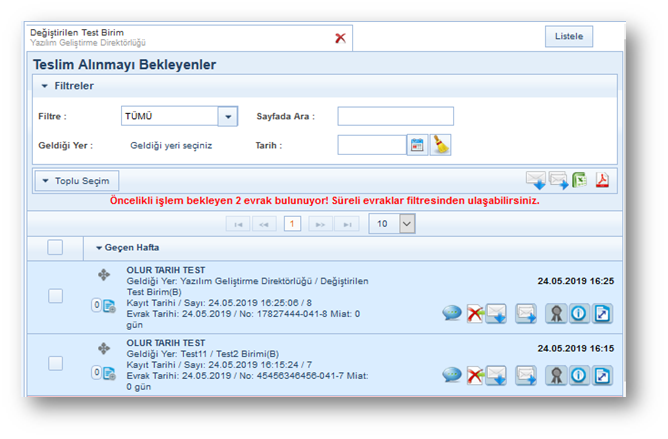Export the list to PDF
This screenshot has width=668, height=439.
[603, 180]
